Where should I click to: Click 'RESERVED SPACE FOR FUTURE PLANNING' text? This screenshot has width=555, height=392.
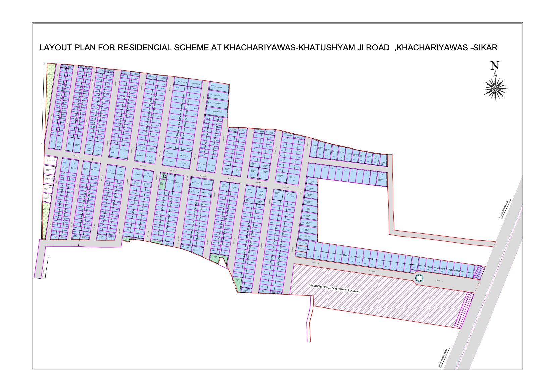click(335, 287)
